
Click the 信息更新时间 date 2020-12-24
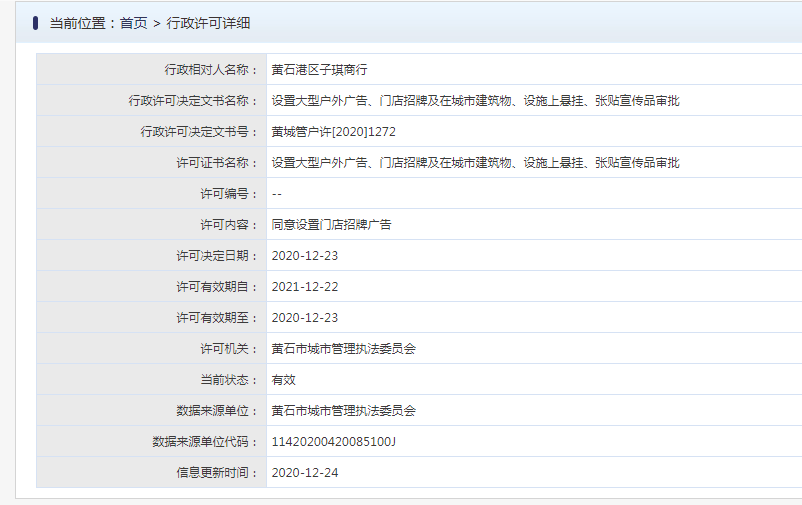tap(305, 473)
